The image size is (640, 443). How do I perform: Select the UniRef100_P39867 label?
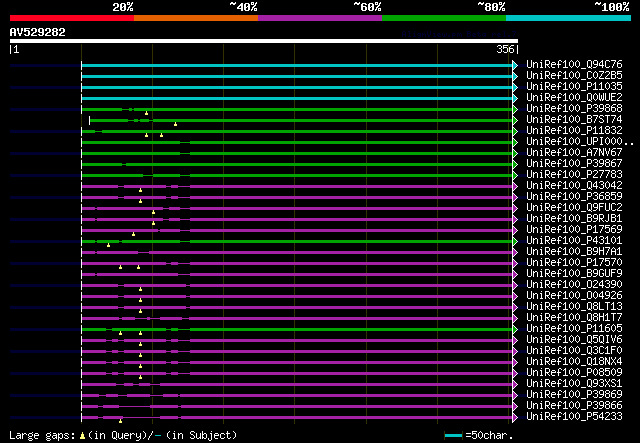[574, 164]
